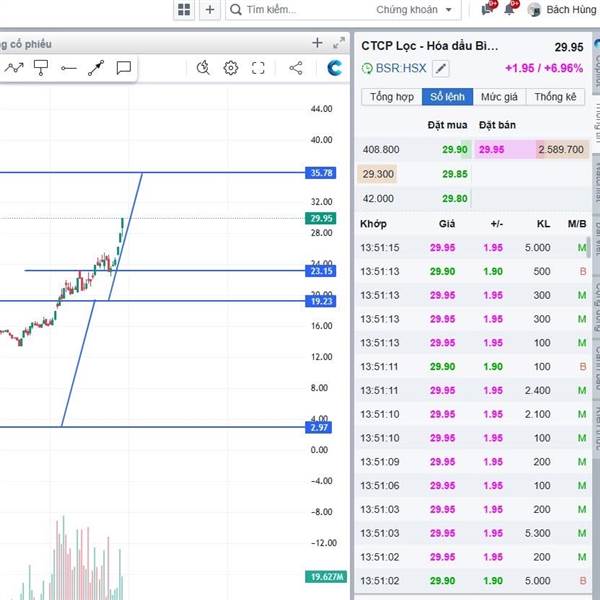Viewport: 600px width, 600px height.
Task: Click the bid price 29.85
Action: [455, 174]
